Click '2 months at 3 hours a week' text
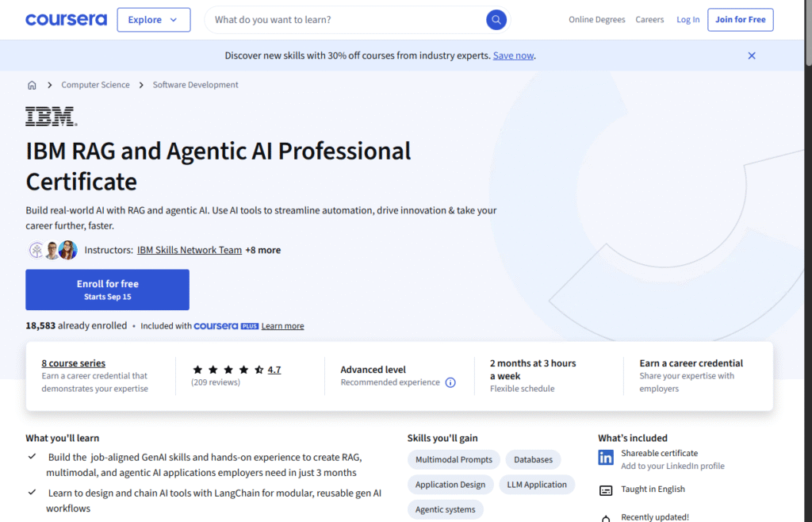Image resolution: width=812 pixels, height=522 pixels. (x=533, y=370)
